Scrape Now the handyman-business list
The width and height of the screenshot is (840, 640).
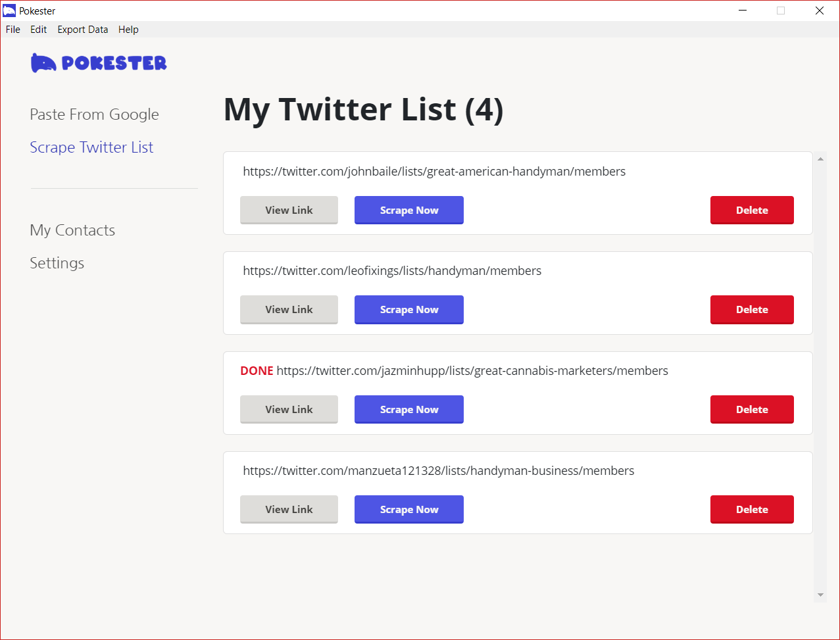coord(409,510)
